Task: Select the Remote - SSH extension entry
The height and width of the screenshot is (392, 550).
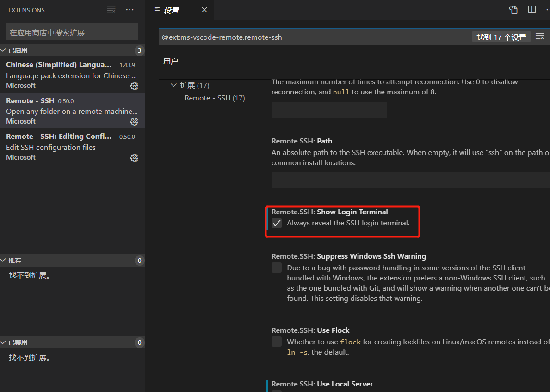Action: point(72,111)
